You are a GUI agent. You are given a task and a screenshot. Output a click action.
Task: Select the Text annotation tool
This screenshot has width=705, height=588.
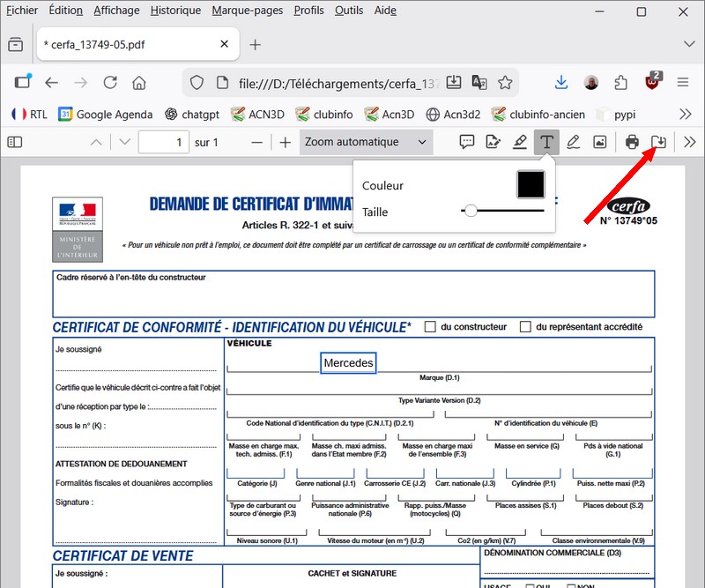(x=547, y=142)
